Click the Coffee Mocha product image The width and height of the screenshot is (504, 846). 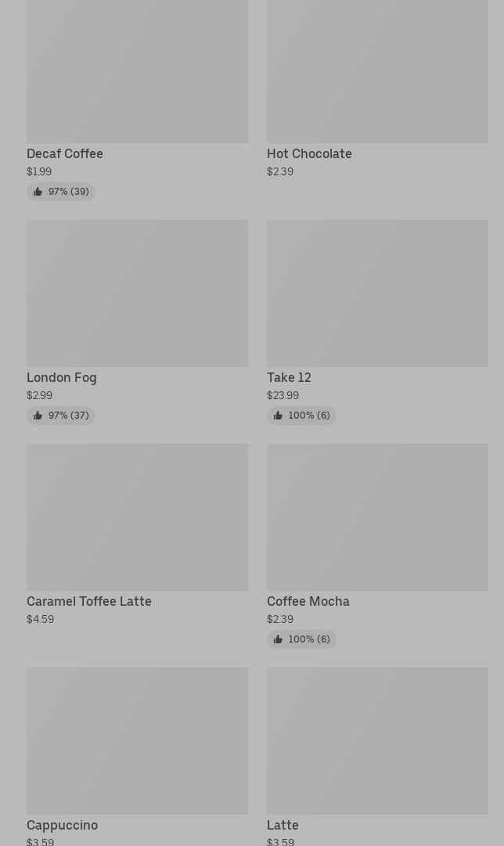tap(377, 517)
